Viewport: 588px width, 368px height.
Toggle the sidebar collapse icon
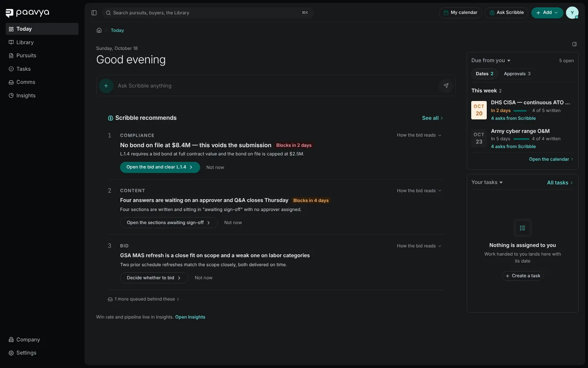[94, 13]
